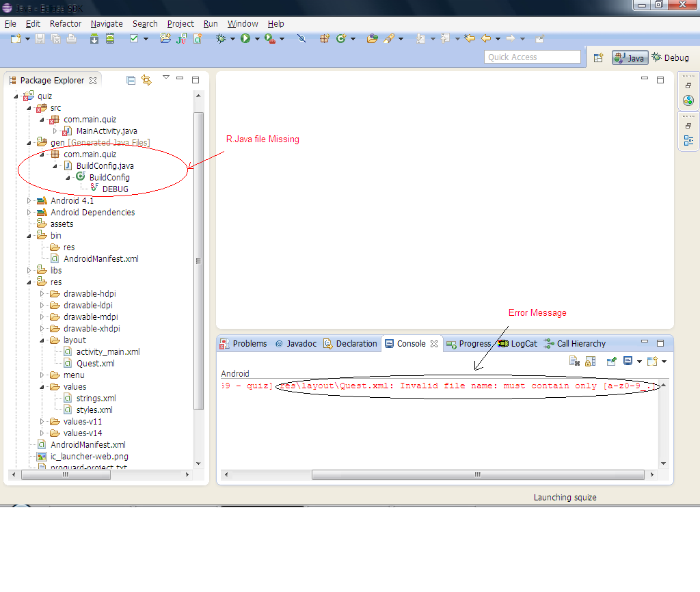Click the Android Lint check icon

click(134, 39)
